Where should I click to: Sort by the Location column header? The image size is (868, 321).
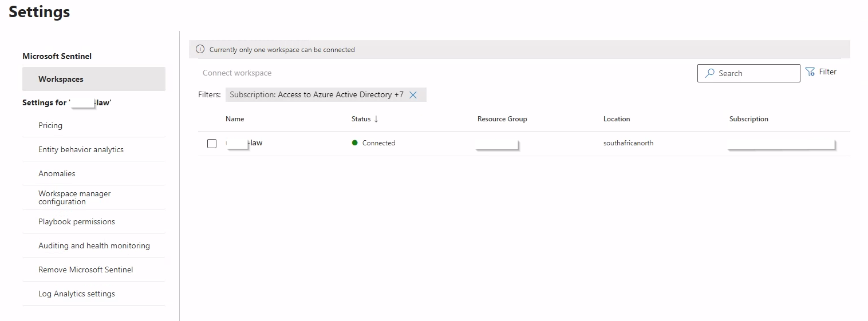coord(617,119)
